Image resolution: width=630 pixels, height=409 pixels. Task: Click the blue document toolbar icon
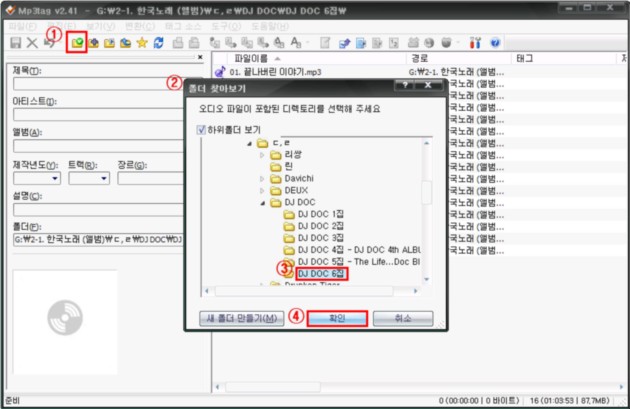pyautogui.click(x=361, y=43)
